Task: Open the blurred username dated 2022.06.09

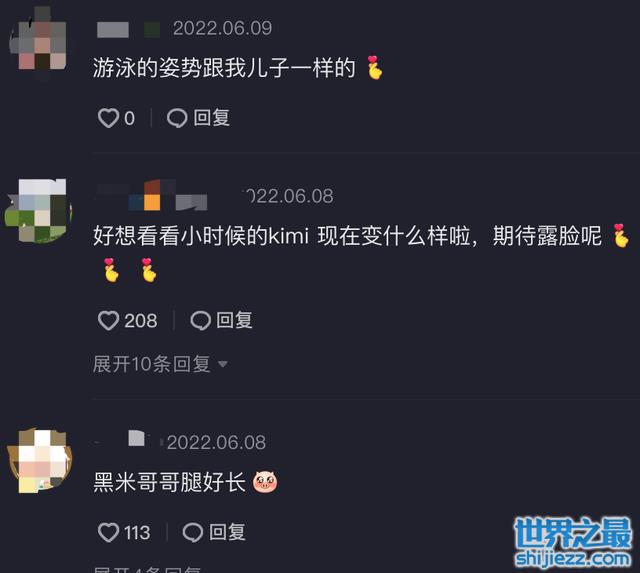Action: 128,29
